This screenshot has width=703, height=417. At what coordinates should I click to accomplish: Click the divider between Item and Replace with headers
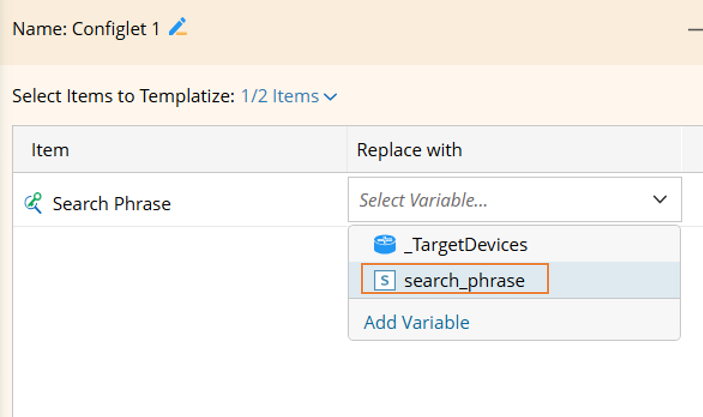347,150
